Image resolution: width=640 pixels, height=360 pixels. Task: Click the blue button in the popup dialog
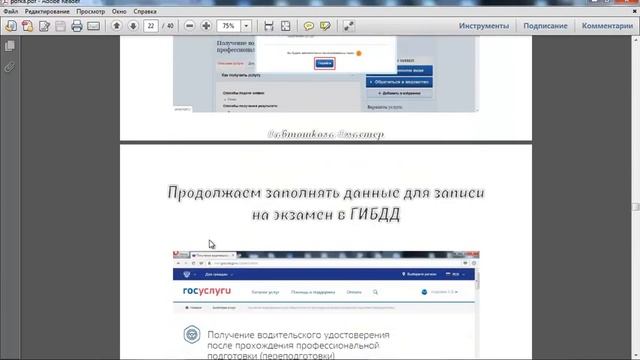[324, 63]
